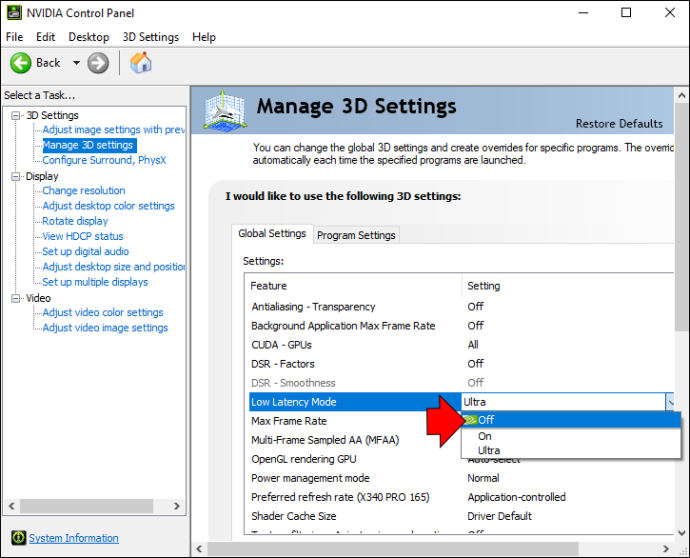Open Set up multiple displays

(x=95, y=282)
